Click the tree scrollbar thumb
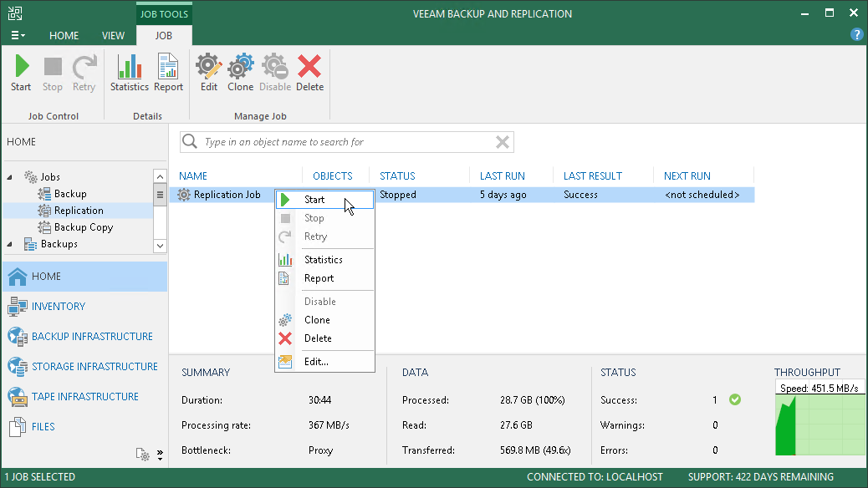The image size is (868, 488). 160,195
